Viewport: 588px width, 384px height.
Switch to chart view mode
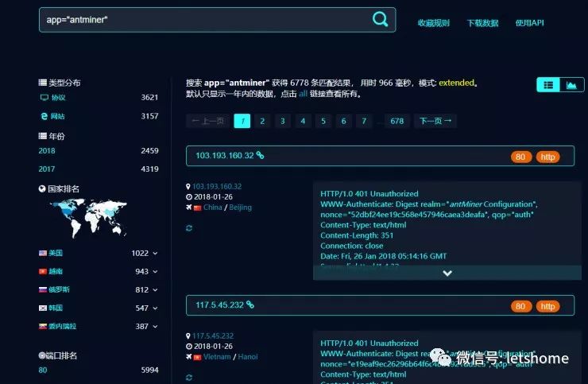[x=572, y=85]
